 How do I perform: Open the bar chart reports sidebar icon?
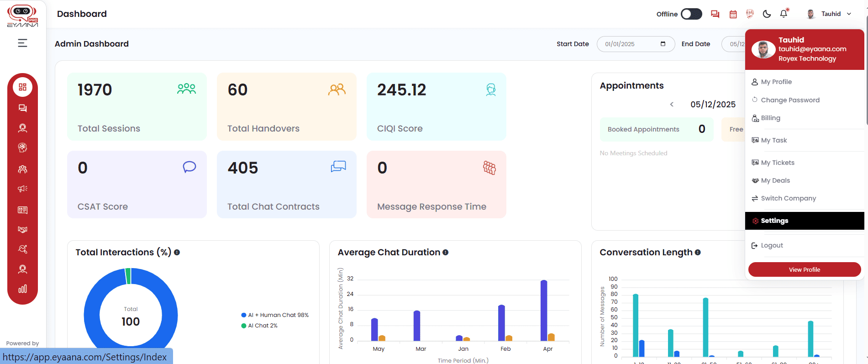click(22, 289)
